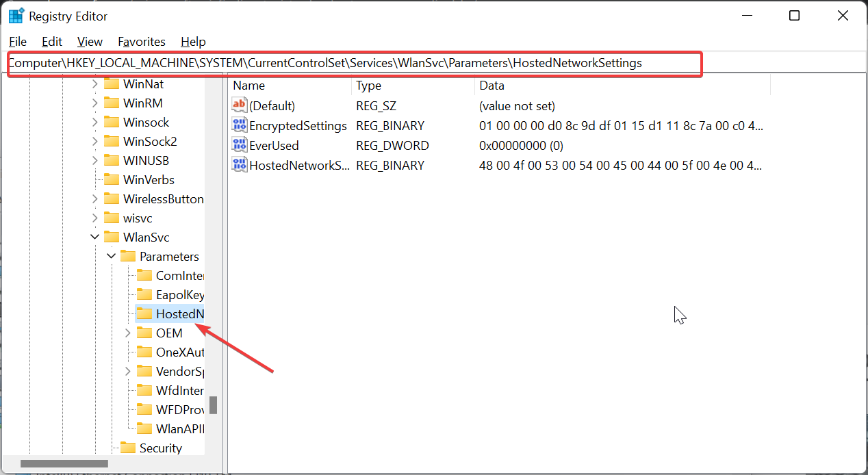Select the WirelessButton folder icon
The height and width of the screenshot is (475, 868).
112,199
